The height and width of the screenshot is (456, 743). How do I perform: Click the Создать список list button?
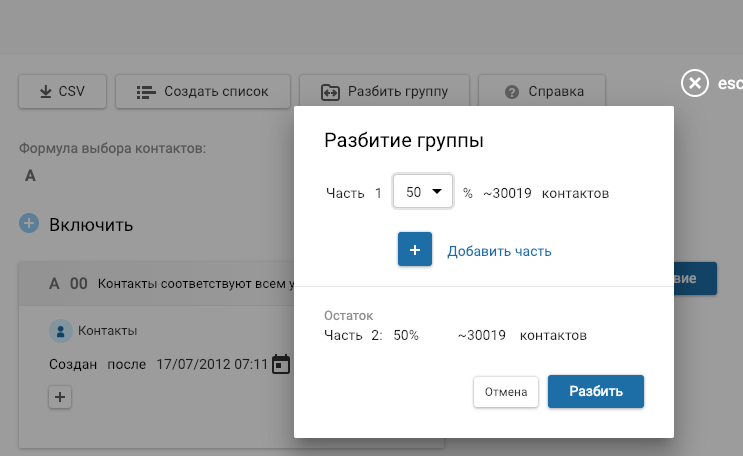click(x=202, y=92)
